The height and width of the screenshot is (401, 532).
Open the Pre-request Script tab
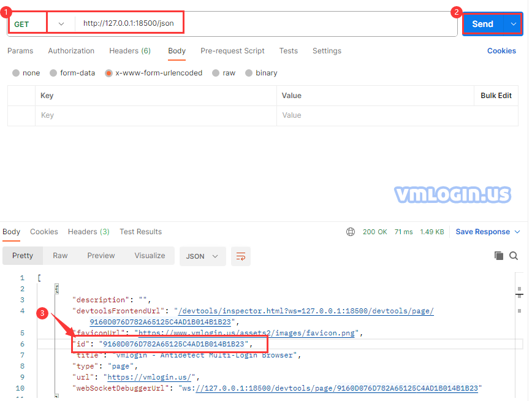coord(232,51)
